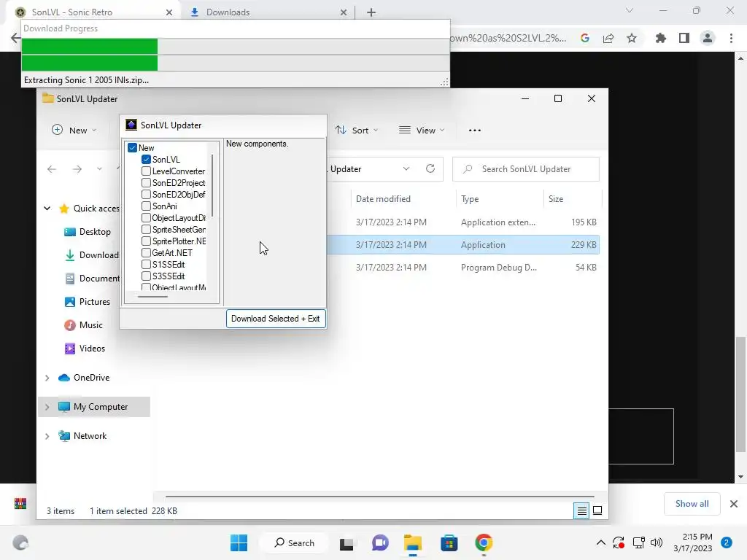
Task: Switch to details view layout icon
Action: point(581,511)
